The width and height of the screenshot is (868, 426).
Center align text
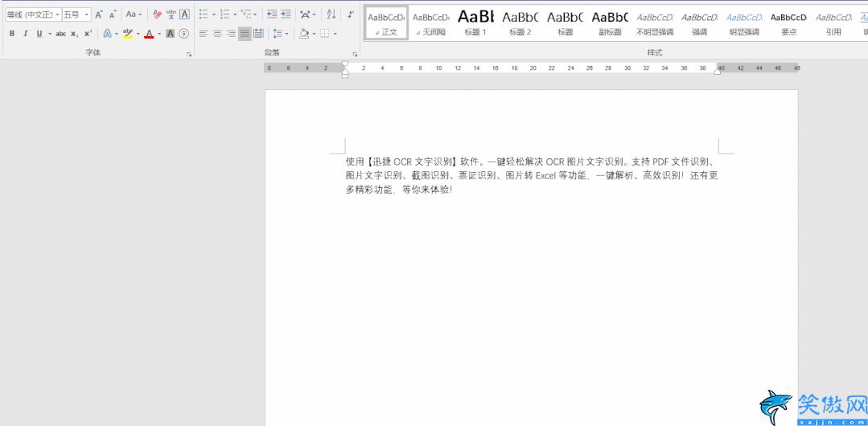coord(217,34)
